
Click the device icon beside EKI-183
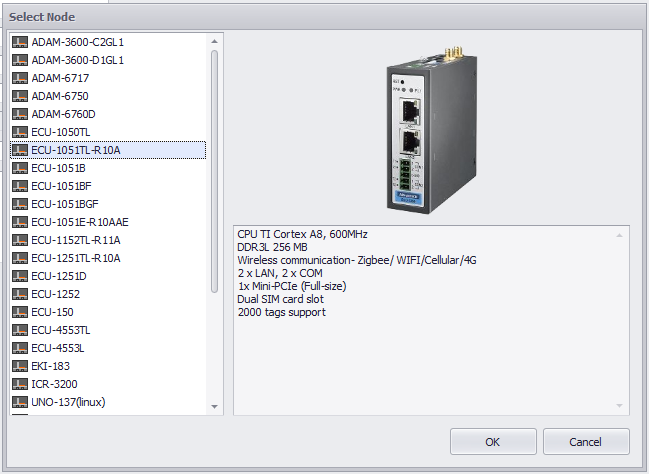coord(20,366)
